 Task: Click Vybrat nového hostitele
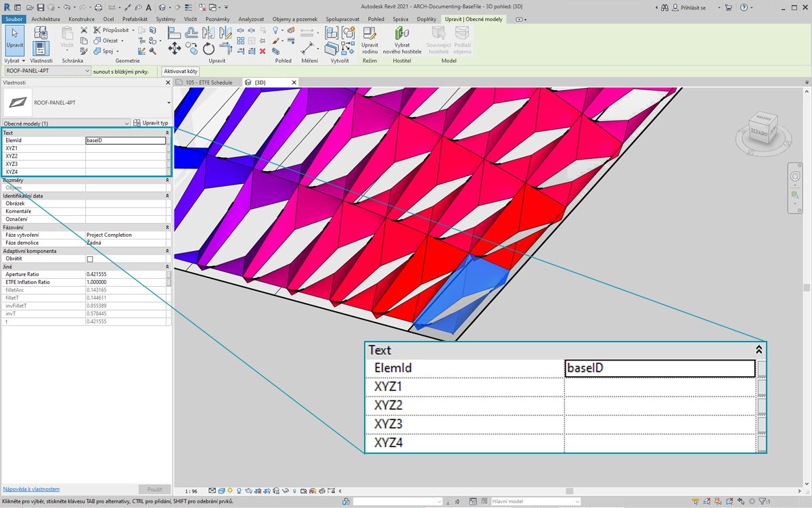tap(402, 41)
